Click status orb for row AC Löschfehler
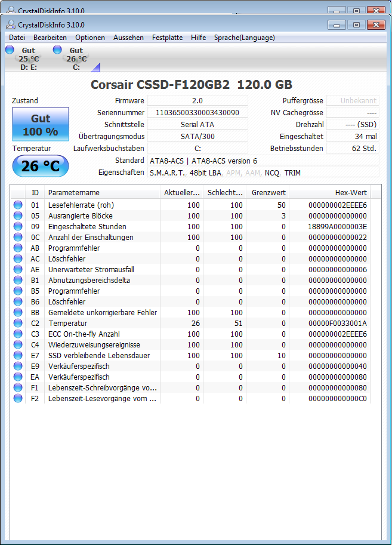Viewport: 392px width, 545px height. point(18,259)
